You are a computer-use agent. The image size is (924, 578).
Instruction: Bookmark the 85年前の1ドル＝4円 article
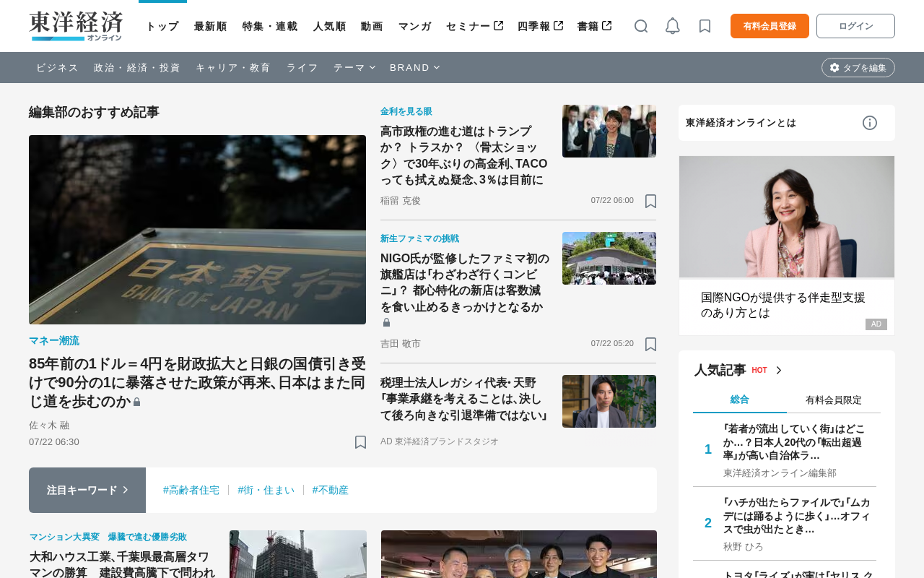click(360, 442)
